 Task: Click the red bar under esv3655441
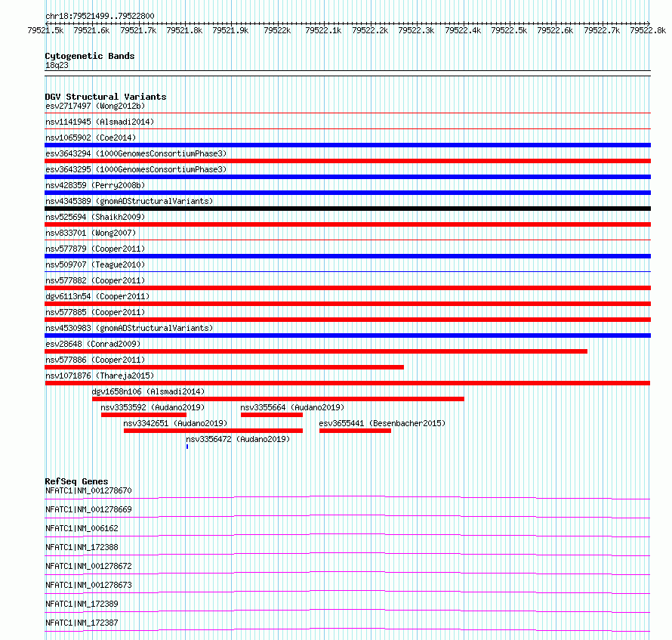[355, 431]
